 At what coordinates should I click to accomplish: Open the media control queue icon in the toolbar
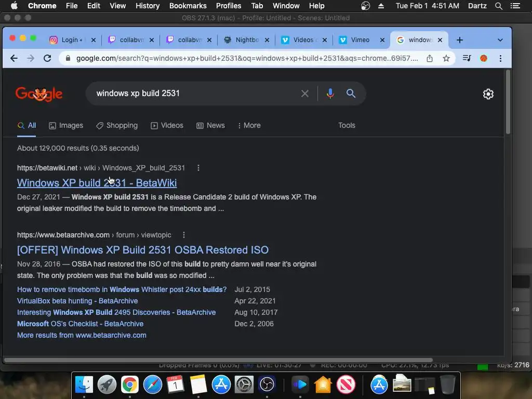tap(467, 58)
